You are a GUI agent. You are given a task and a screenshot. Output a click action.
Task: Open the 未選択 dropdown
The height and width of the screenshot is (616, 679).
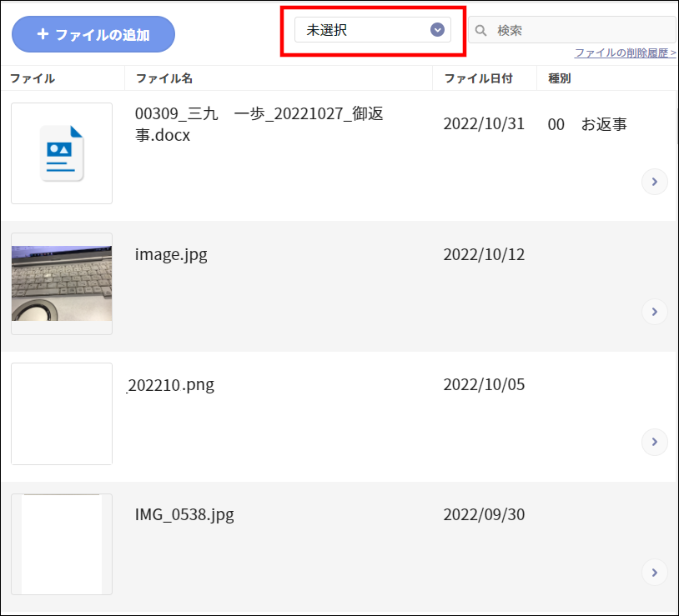(x=373, y=29)
